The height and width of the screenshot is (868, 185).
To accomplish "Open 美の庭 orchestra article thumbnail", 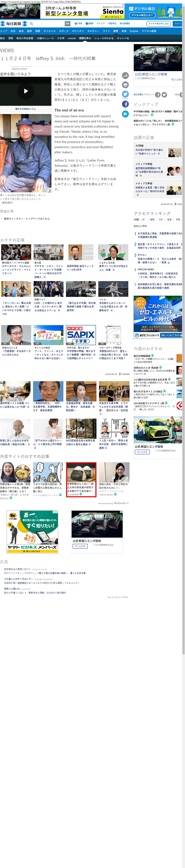I will (48, 252).
